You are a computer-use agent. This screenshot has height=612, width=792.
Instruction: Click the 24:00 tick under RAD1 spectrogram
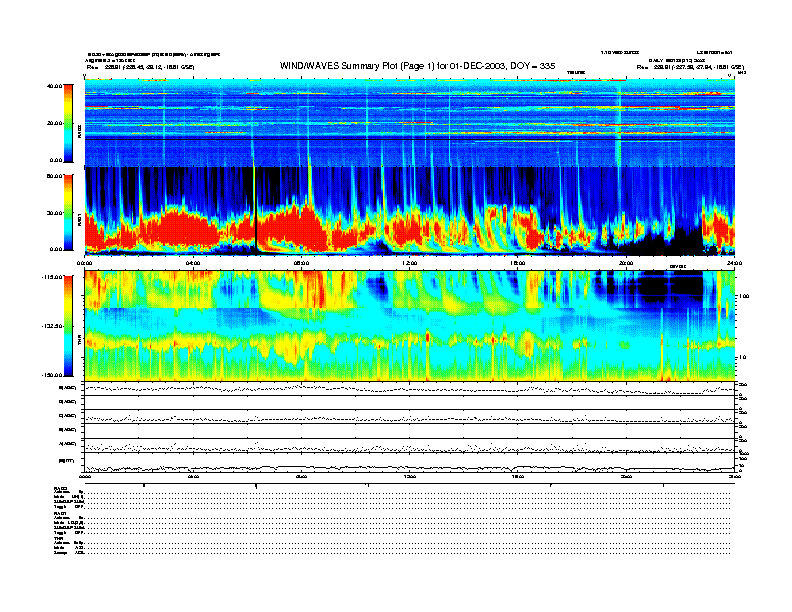734,263
